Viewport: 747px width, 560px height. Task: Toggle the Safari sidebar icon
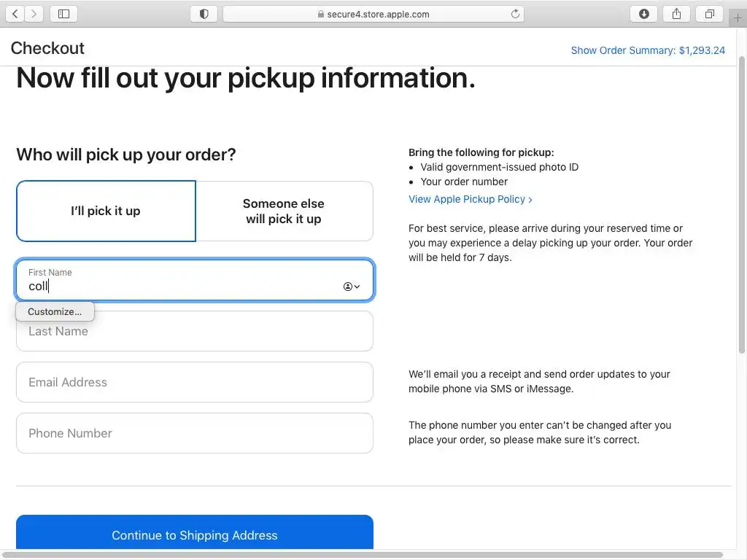pos(63,14)
